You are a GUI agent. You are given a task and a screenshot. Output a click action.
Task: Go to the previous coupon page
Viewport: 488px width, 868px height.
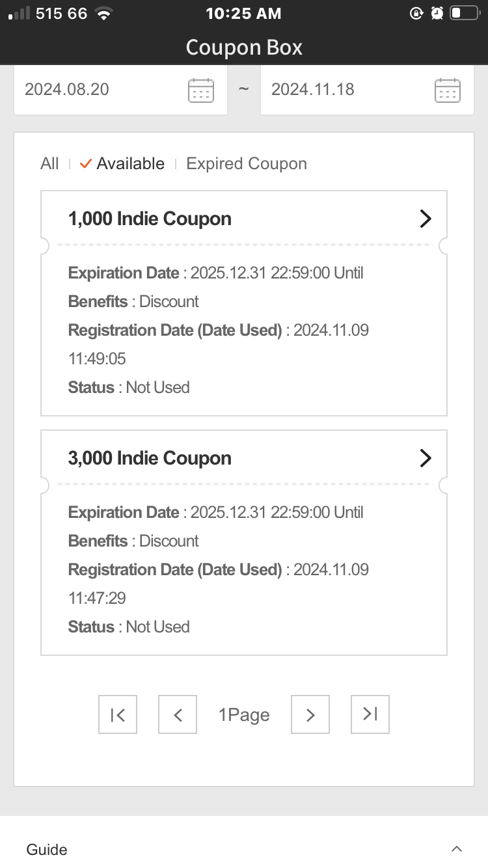[178, 714]
